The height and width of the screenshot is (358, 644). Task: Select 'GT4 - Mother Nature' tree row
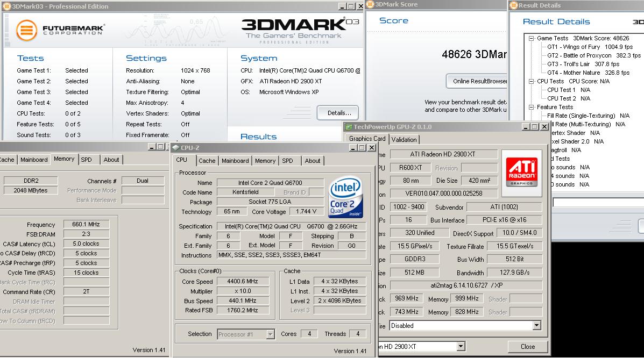coord(588,73)
